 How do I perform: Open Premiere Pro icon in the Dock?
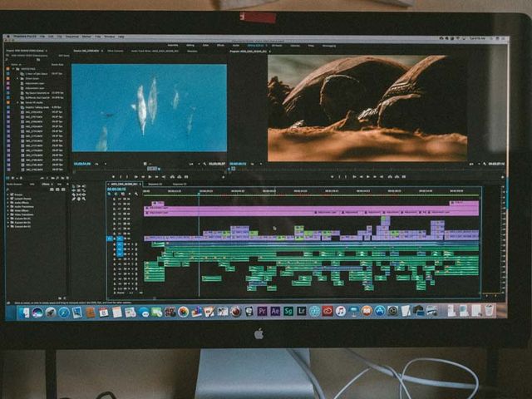coord(263,312)
